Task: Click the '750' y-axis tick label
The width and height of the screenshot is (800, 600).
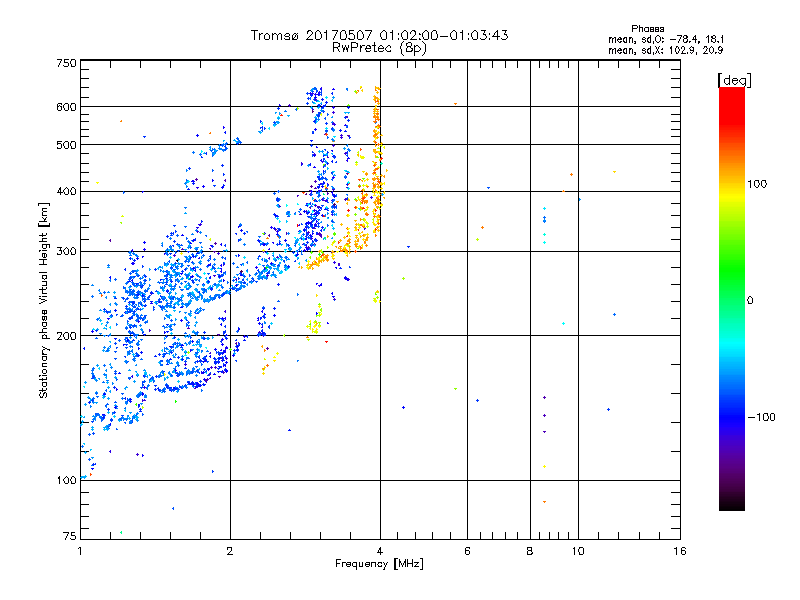Action: point(66,63)
